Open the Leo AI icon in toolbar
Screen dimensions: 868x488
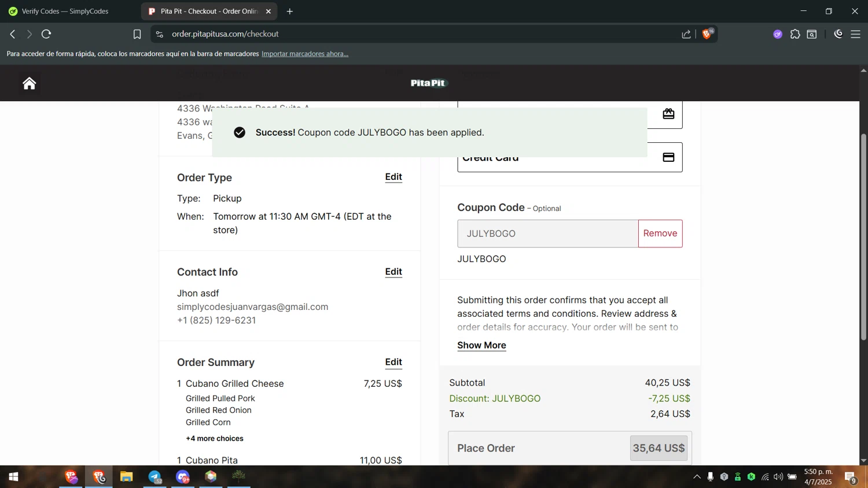pyautogui.click(x=838, y=34)
